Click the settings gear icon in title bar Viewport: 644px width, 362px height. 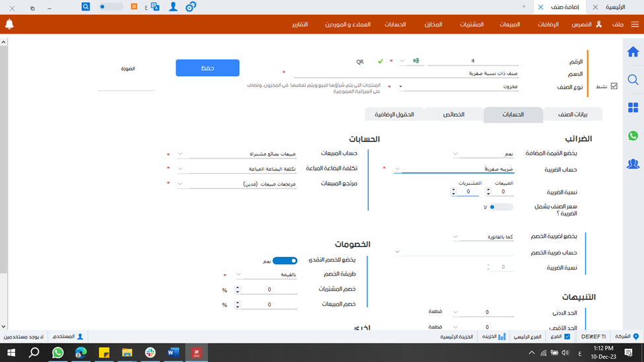191,7
